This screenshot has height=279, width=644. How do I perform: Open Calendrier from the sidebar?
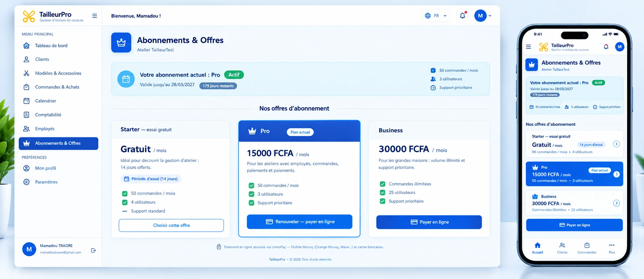coord(58,101)
